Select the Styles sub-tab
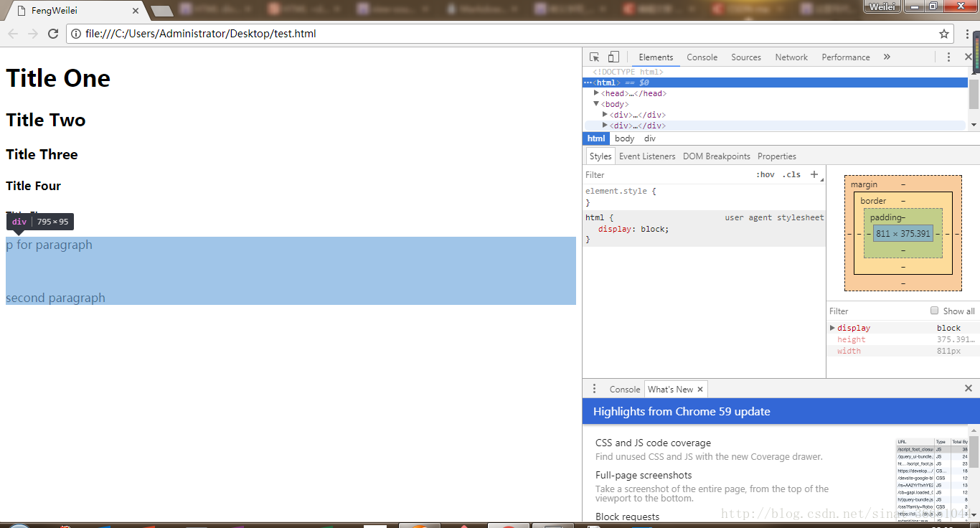The height and width of the screenshot is (528, 980). coord(600,156)
